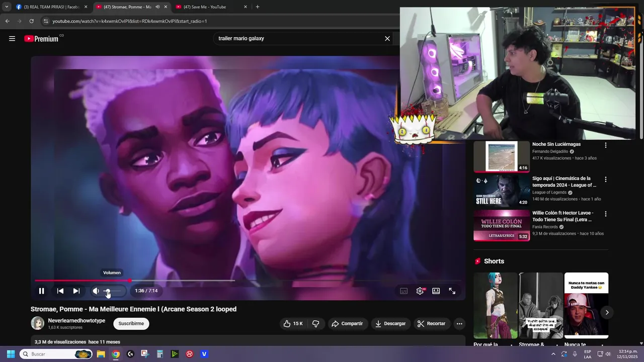The height and width of the screenshot is (362, 644).
Task: Reload the page with the refresh icon
Action: pyautogui.click(x=31, y=21)
